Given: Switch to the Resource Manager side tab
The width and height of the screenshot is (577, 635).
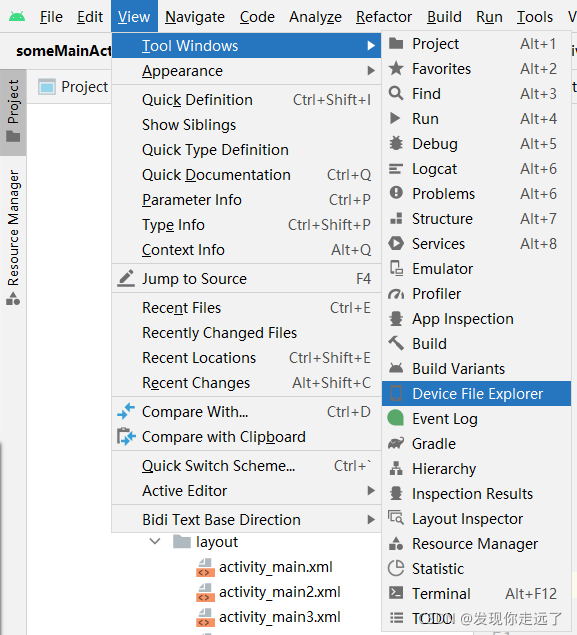Looking at the screenshot, I should (13, 238).
